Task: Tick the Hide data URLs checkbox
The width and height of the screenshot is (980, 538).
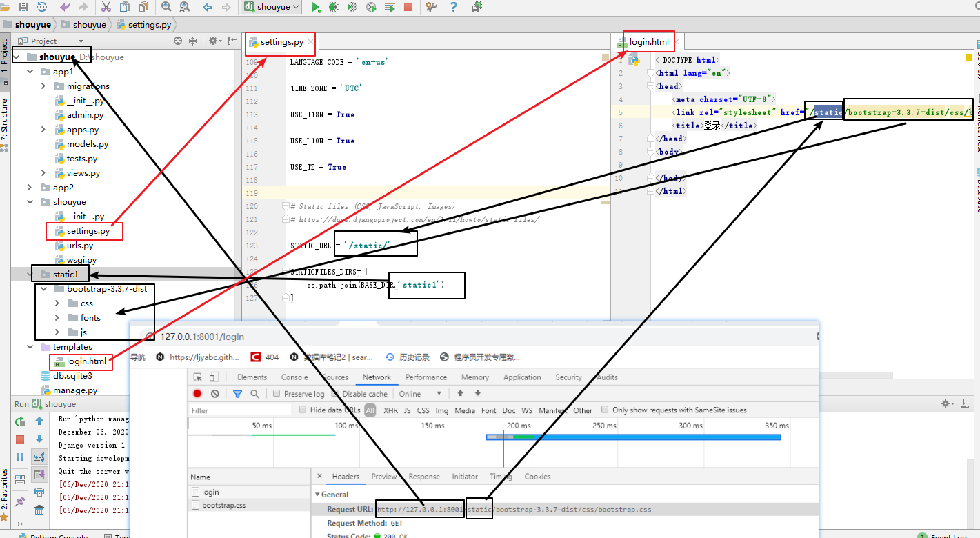Action: click(303, 410)
